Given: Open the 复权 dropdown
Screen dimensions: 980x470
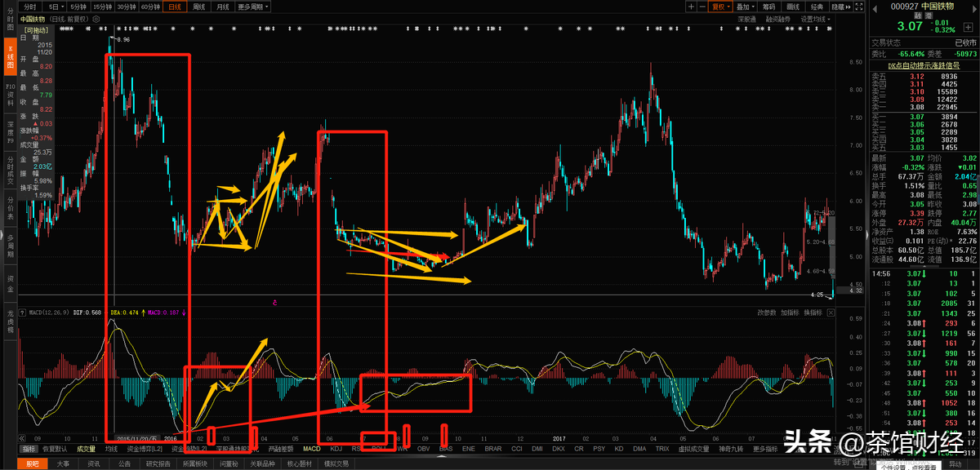Looking at the screenshot, I should coord(719,7).
